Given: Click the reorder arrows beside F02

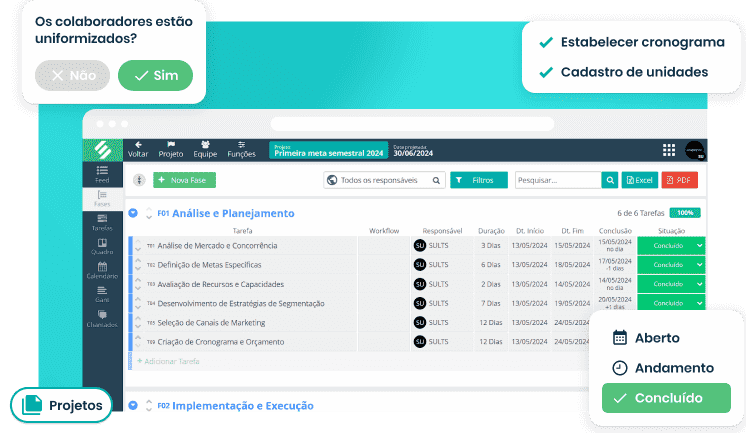Looking at the screenshot, I should pyautogui.click(x=149, y=405).
